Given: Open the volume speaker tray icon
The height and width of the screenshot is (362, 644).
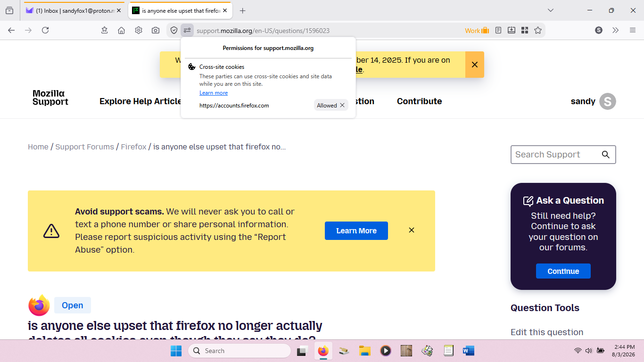Looking at the screenshot, I should click(588, 351).
